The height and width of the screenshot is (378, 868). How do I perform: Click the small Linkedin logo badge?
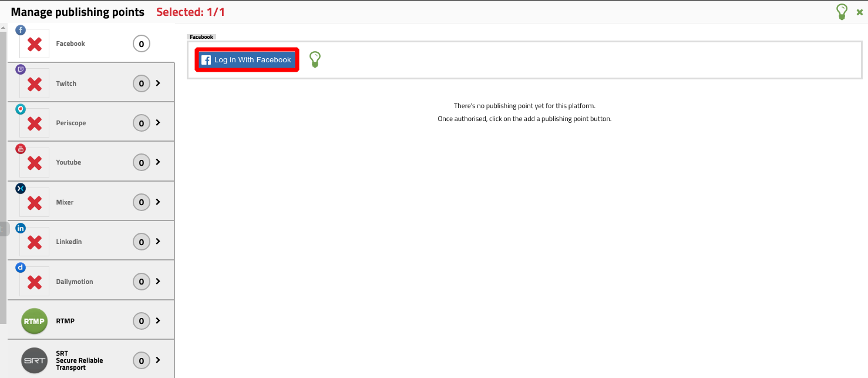(x=21, y=228)
